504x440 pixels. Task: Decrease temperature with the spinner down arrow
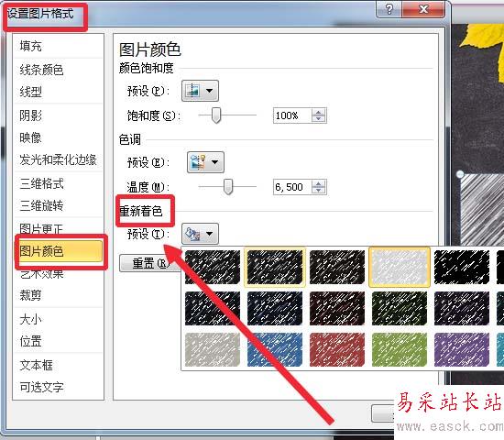click(319, 191)
